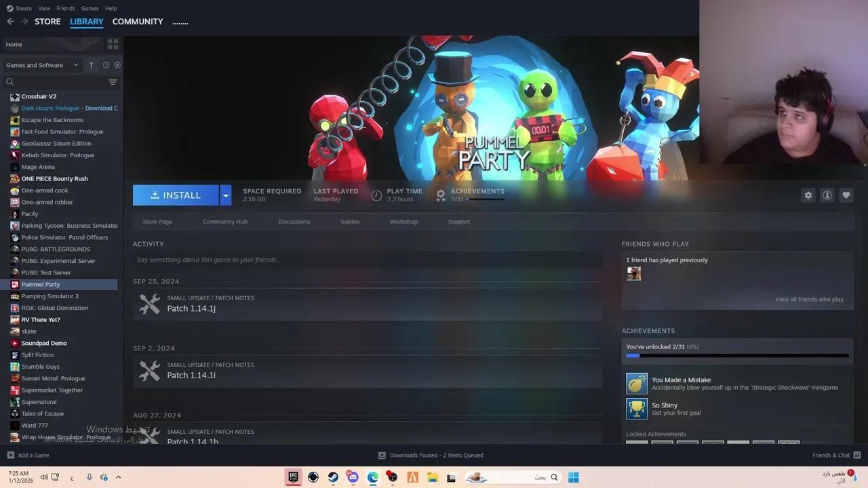Open library advanced filter options icon

(x=113, y=82)
